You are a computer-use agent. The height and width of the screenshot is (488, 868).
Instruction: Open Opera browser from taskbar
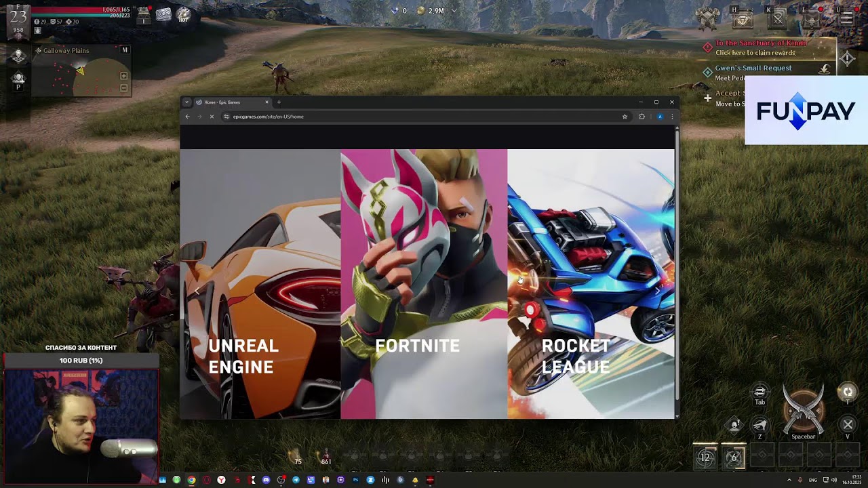(x=206, y=480)
